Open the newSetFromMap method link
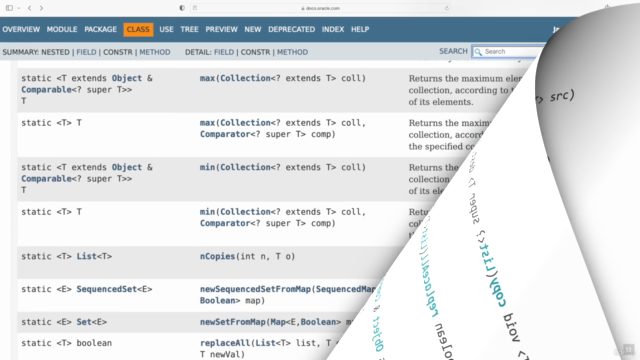 click(x=233, y=322)
